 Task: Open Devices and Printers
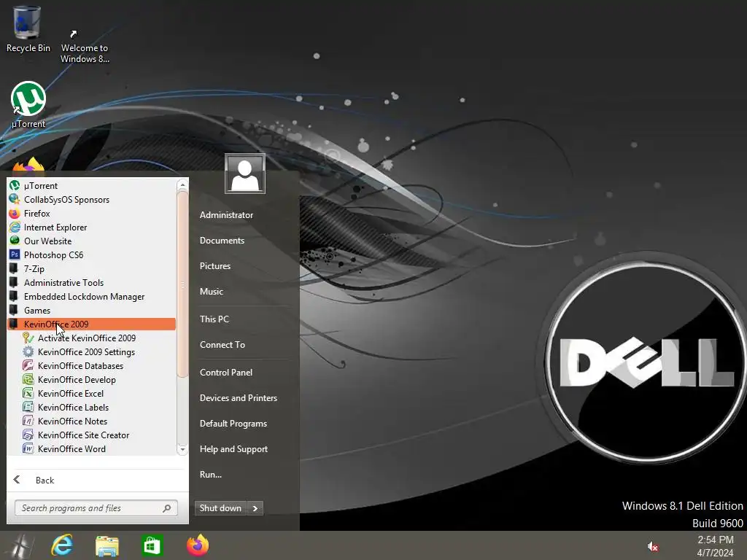click(x=239, y=397)
